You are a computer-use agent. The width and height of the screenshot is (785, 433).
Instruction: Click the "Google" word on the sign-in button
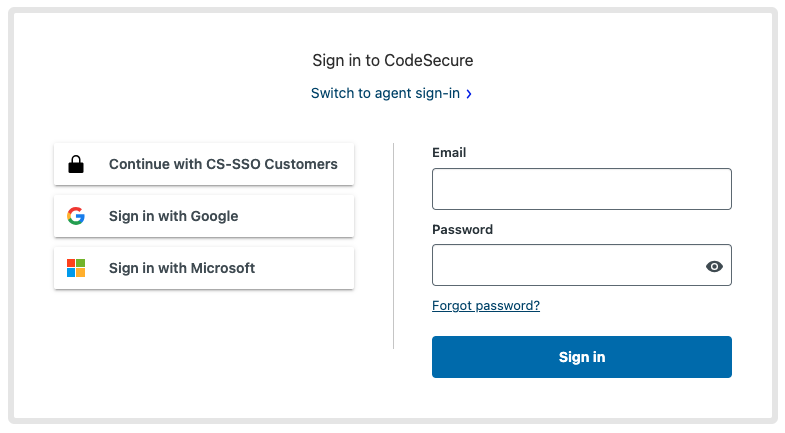(214, 216)
